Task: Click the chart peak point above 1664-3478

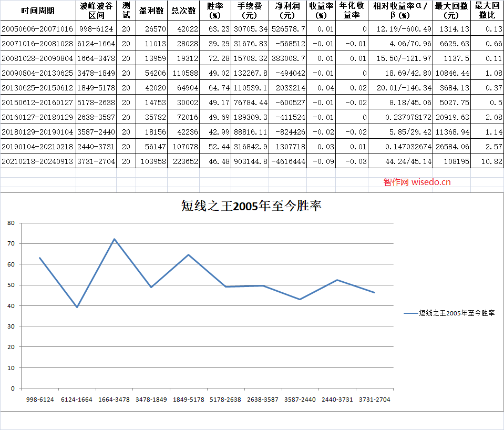Action: coord(114,239)
